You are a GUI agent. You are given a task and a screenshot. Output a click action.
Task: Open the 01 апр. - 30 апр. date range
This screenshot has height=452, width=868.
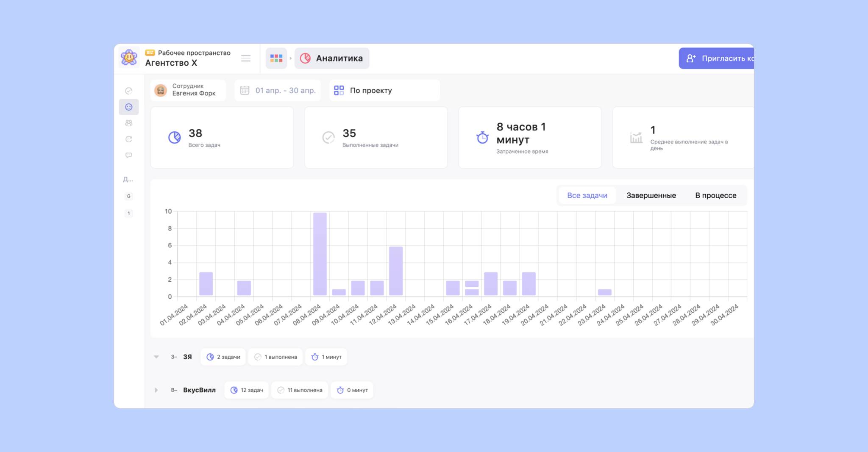pyautogui.click(x=278, y=91)
